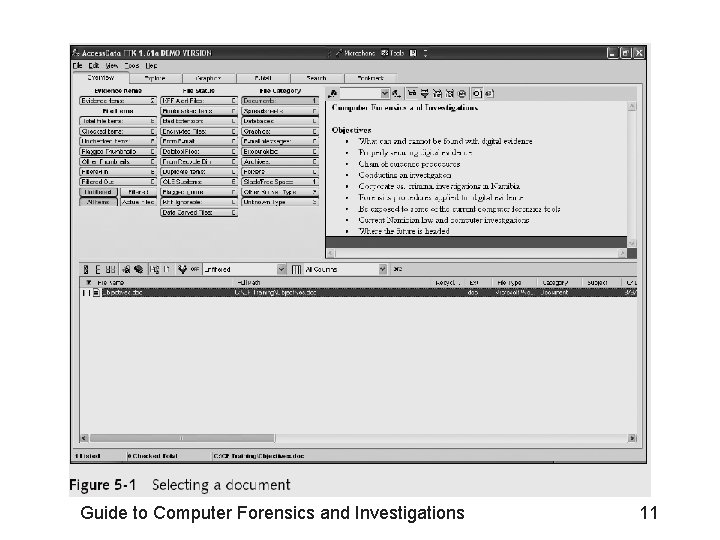Select the Internet Explorer viewer mode icon
This screenshot has height=540, width=720.
click(x=489, y=94)
